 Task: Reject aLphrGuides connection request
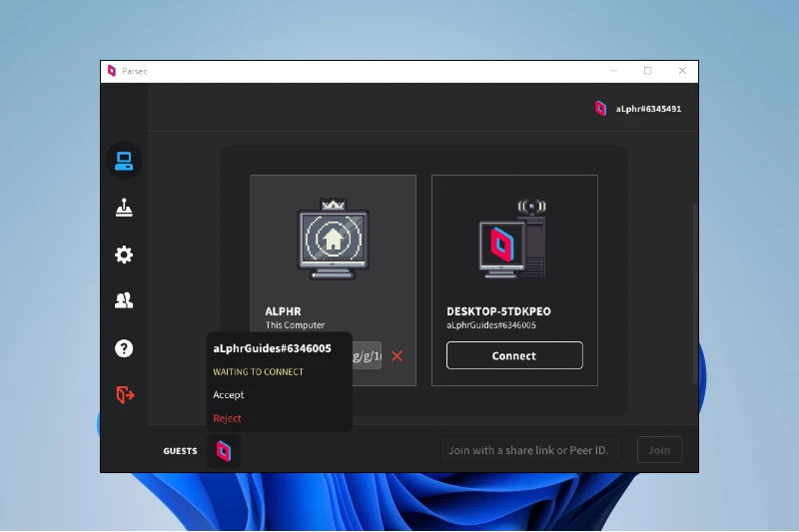227,418
